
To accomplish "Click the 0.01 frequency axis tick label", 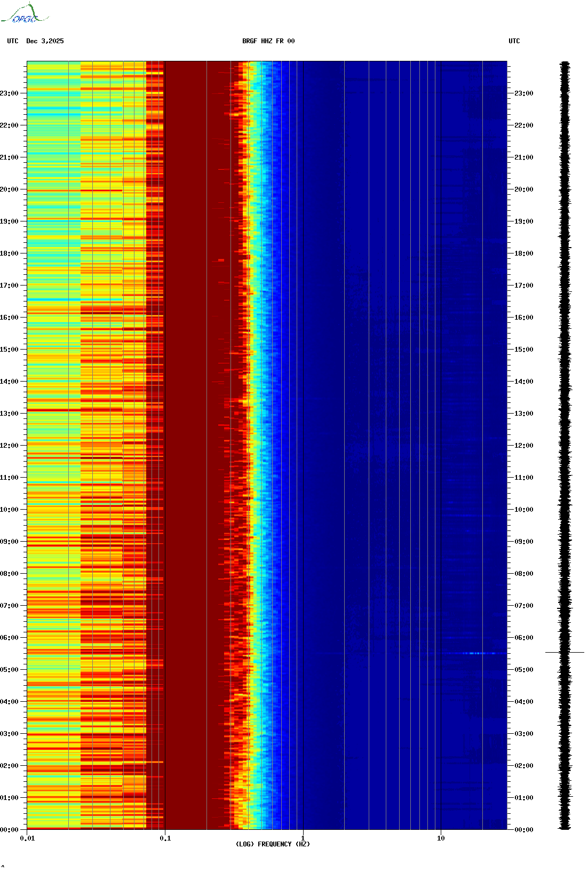I will (27, 838).
